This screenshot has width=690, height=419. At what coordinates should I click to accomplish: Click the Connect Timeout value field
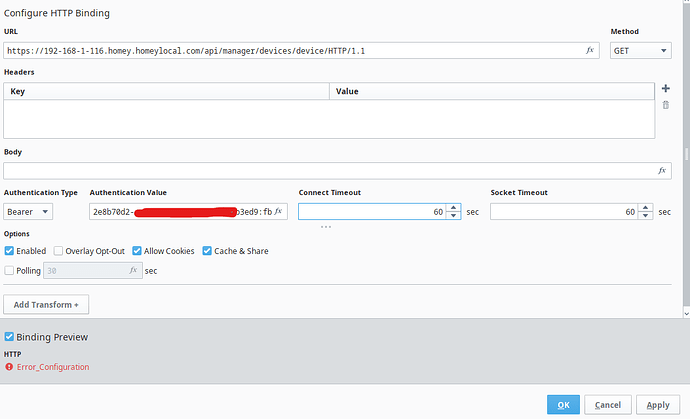(372, 212)
